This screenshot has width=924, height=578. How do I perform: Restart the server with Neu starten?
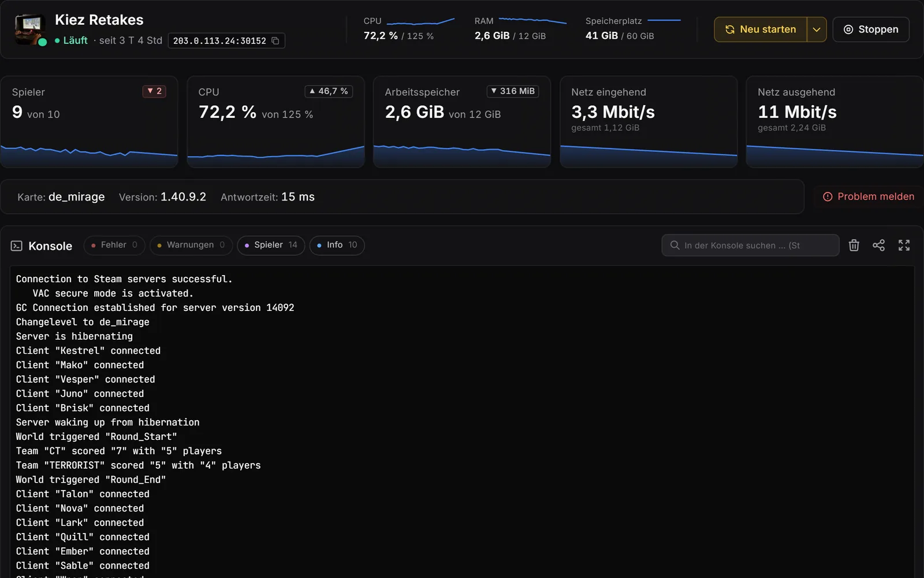coord(760,29)
